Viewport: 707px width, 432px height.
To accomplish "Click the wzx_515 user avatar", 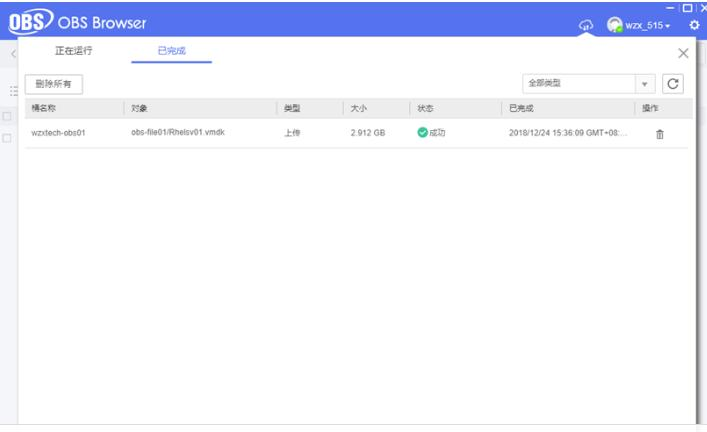I will [x=615, y=24].
